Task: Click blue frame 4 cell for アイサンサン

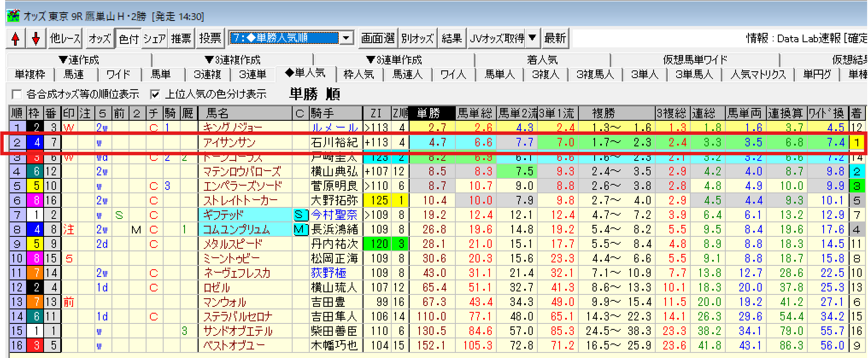Action: coord(36,142)
